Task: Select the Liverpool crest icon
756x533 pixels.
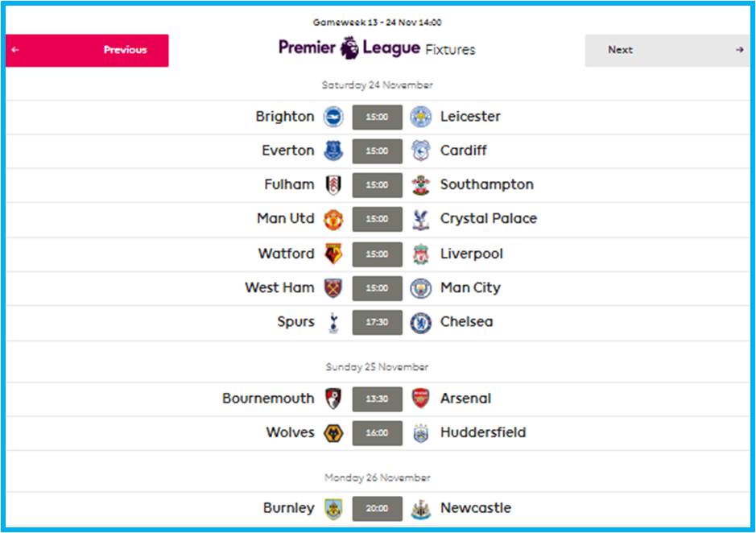Action: coord(420,254)
